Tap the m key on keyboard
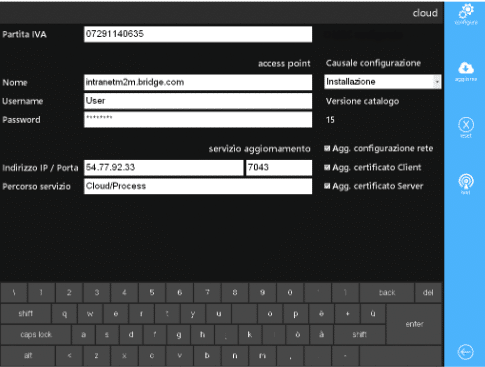 pos(262,355)
